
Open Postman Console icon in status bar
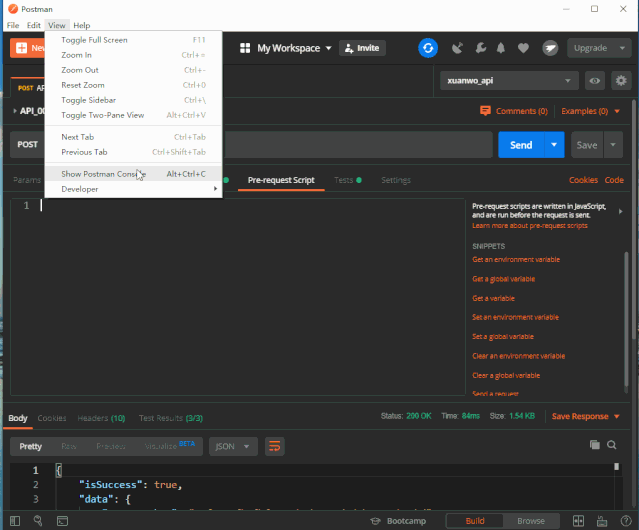click(x=62, y=521)
